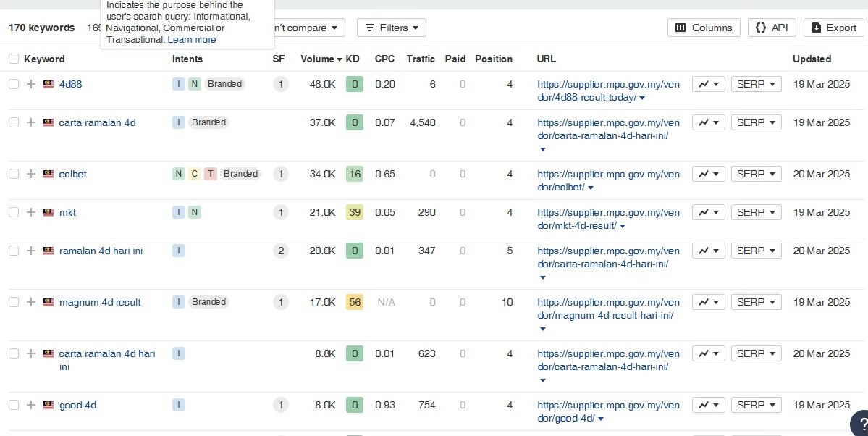Select the checkbox for carta ramalan 4d
Screen dimensions: 868x436
(14, 122)
